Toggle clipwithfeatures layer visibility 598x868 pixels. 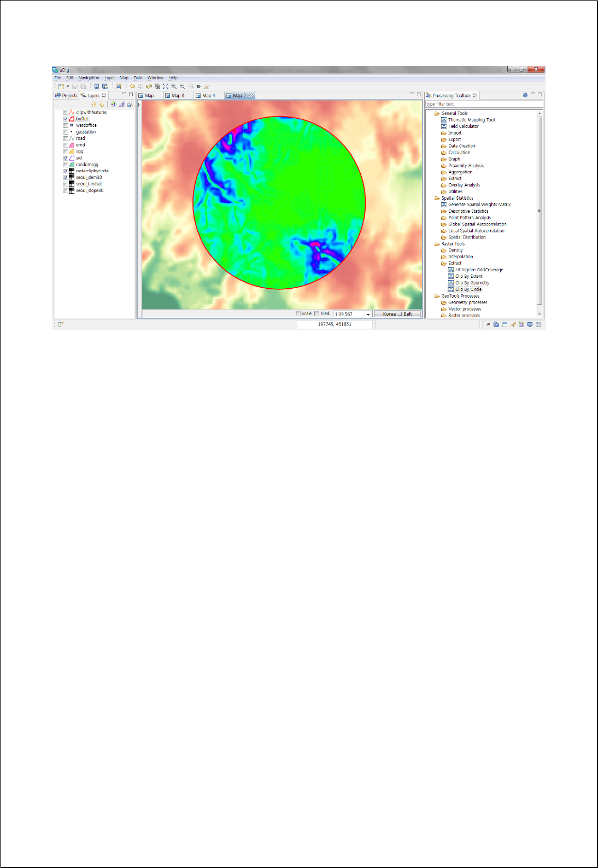point(66,112)
